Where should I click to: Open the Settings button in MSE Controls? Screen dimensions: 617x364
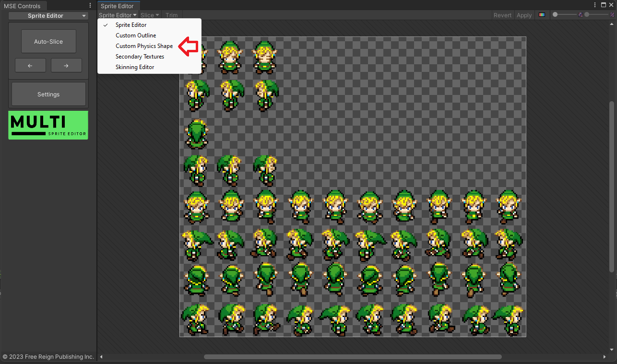(48, 94)
